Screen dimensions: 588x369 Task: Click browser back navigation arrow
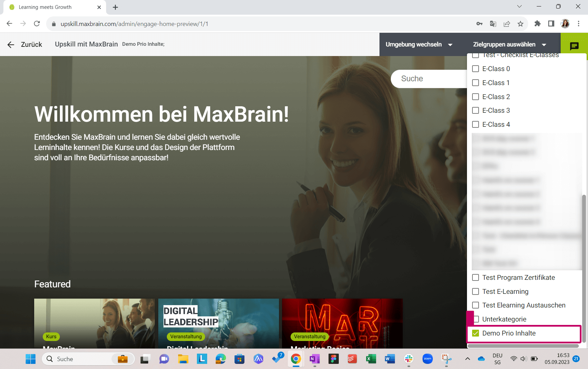point(9,24)
